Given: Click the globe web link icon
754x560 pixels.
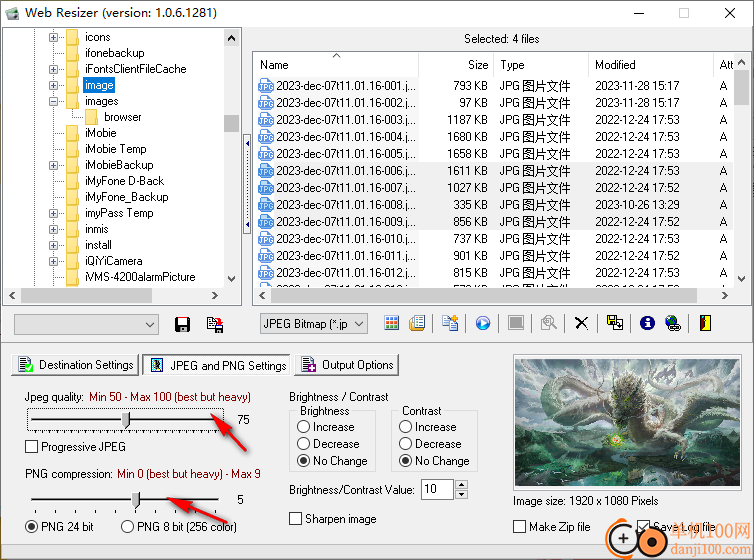Looking at the screenshot, I should [673, 323].
